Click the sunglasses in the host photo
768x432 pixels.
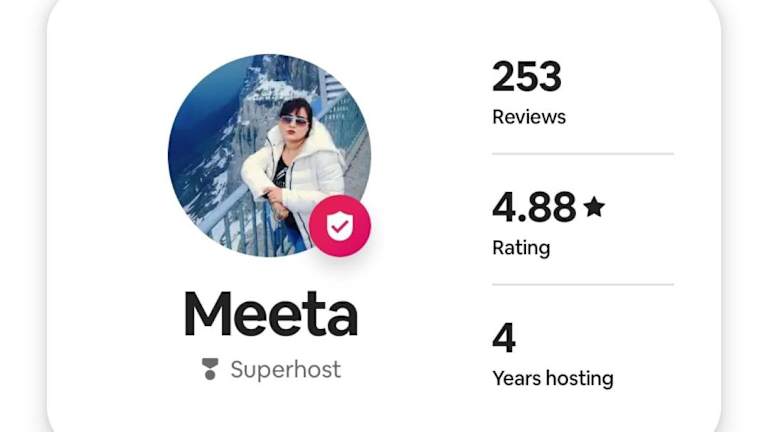pos(295,120)
